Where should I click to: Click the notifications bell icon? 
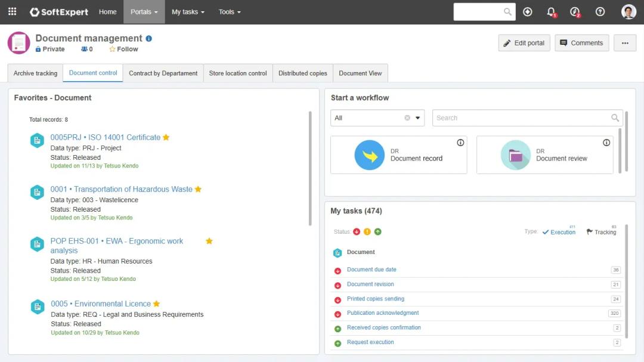[x=551, y=12]
